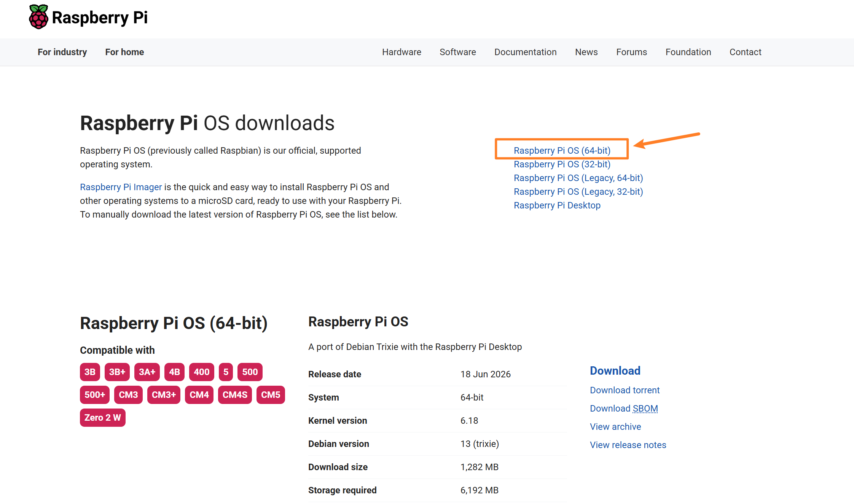Click the Debian version value 13 (trixie)
The width and height of the screenshot is (854, 504).
pos(480,444)
